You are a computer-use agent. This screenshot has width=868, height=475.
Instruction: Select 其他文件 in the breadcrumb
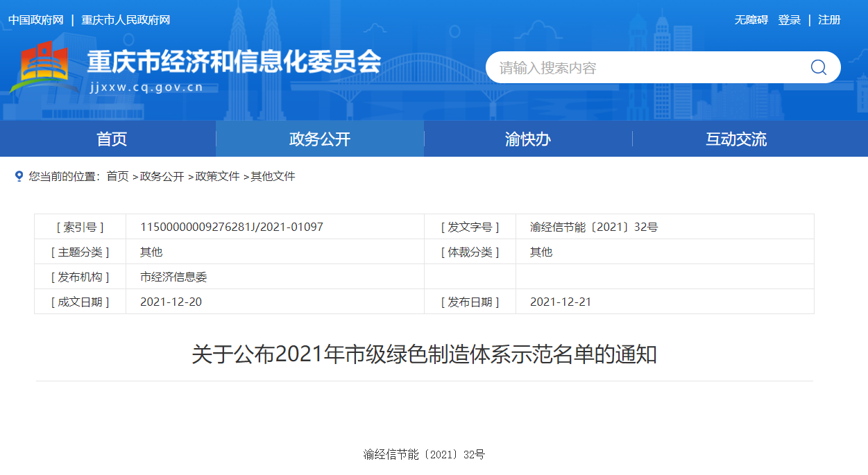[273, 176]
